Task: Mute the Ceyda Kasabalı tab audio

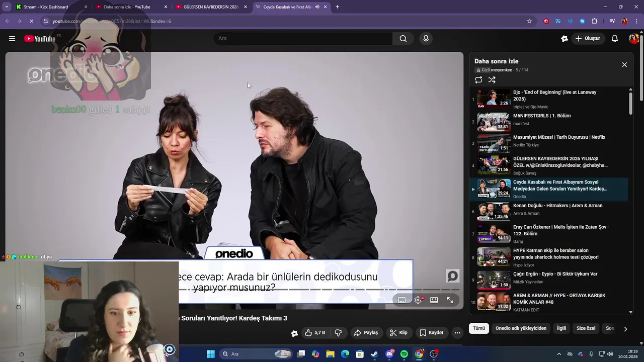Action: point(317,7)
